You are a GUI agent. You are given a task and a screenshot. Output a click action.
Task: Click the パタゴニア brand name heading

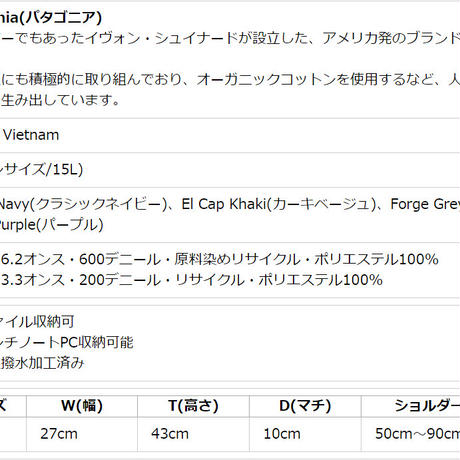pos(51,17)
